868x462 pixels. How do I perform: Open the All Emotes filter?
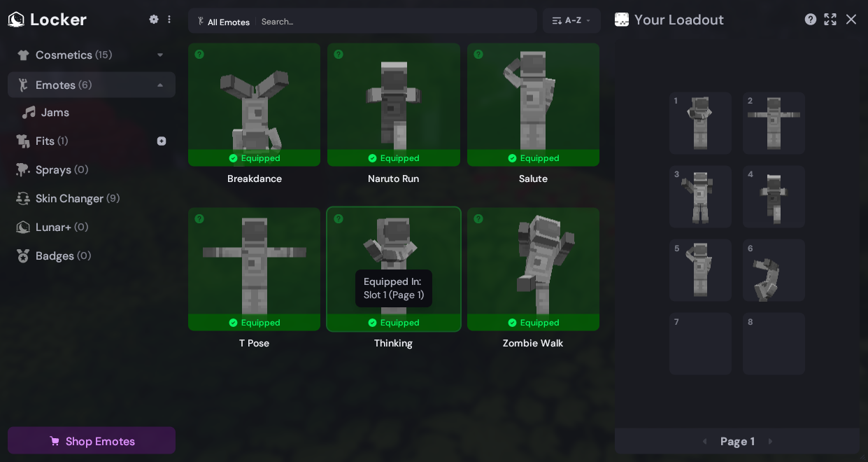tap(223, 22)
